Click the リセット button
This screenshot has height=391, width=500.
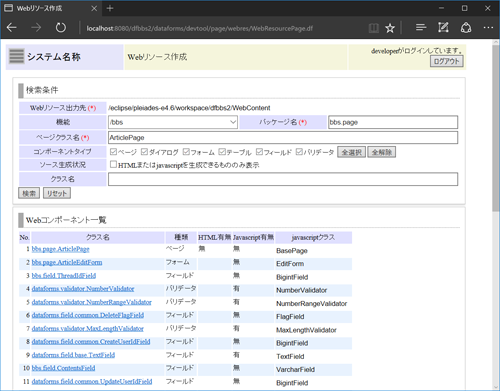[x=57, y=193]
